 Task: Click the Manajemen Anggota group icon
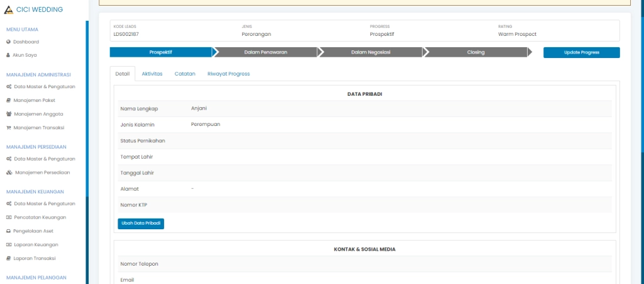[9, 114]
